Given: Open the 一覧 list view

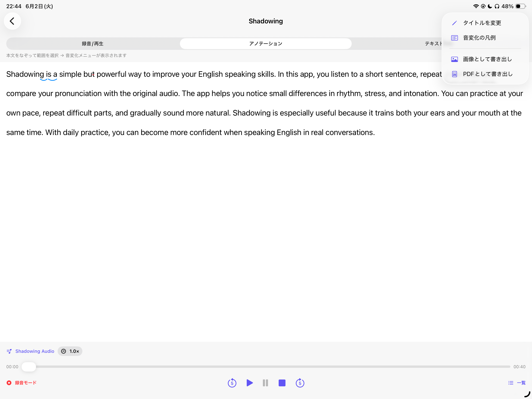Looking at the screenshot, I should pyautogui.click(x=517, y=383).
